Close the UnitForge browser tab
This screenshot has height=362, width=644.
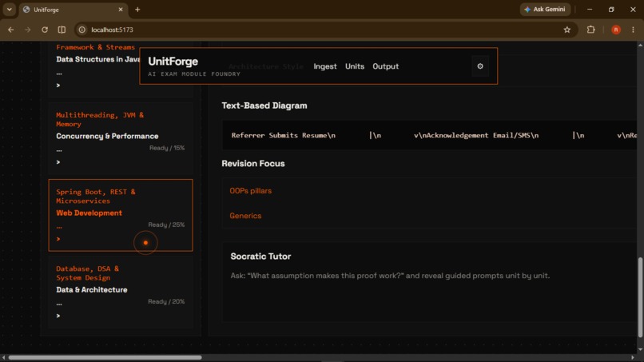(121, 10)
